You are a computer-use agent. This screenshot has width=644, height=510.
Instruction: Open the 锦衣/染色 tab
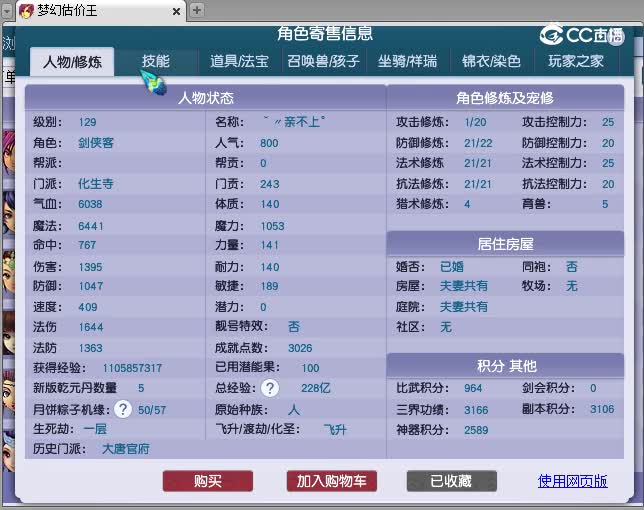click(491, 61)
